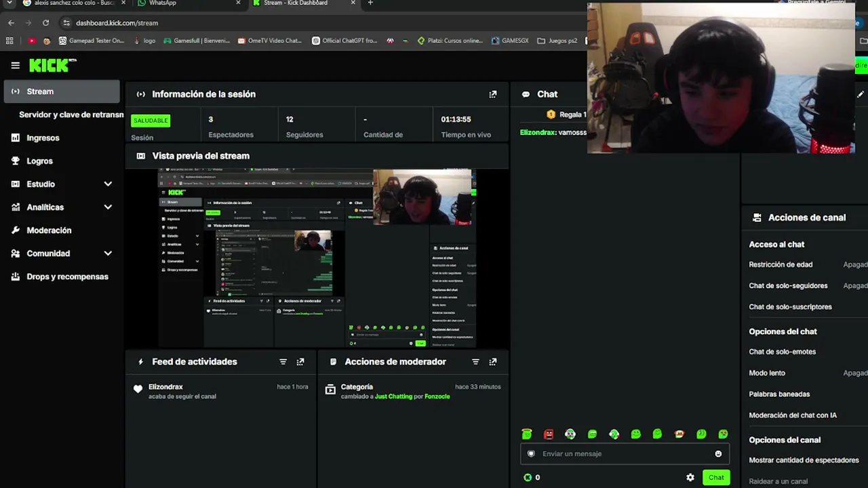Image resolution: width=868 pixels, height=488 pixels.
Task: Click the Ingresos chart icon in sidebar
Action: [16, 138]
